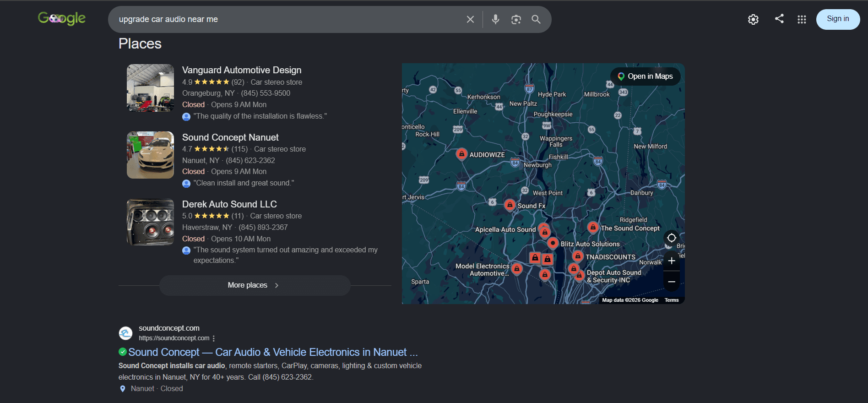The height and width of the screenshot is (403, 868).
Task: Zoom in on the map
Action: coord(672,261)
